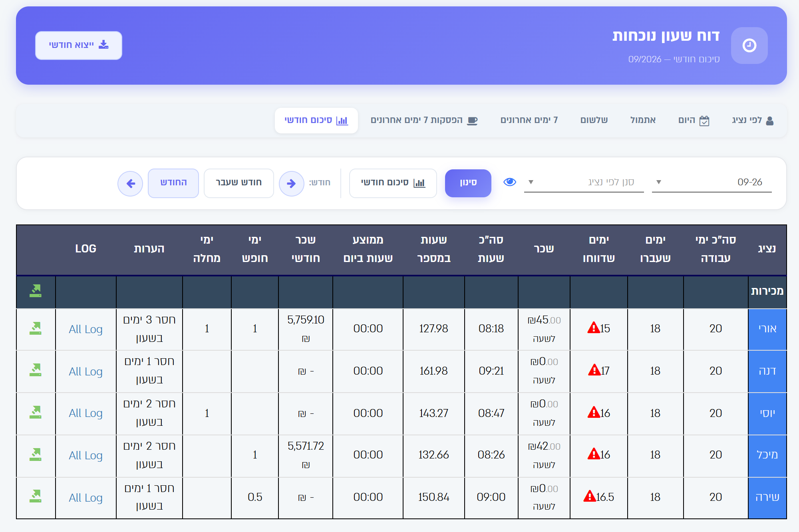Open הפסקות 7 ימים אחרונים tab
This screenshot has height=532, width=799.
pyautogui.click(x=424, y=120)
